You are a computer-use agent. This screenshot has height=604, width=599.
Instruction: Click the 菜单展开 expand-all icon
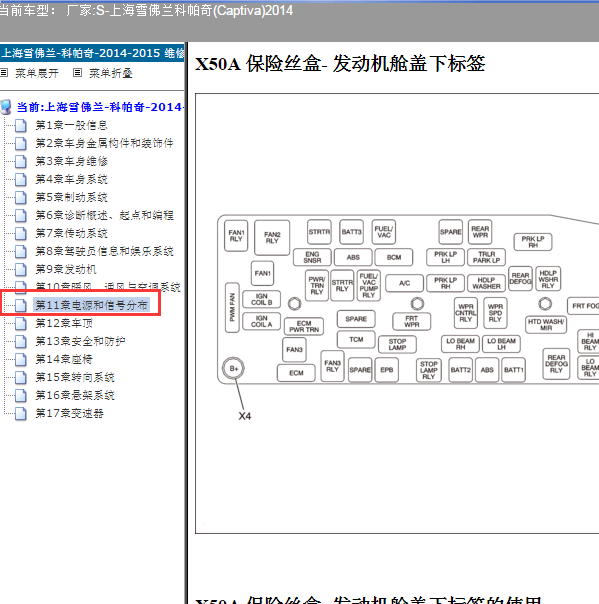(x=4, y=72)
